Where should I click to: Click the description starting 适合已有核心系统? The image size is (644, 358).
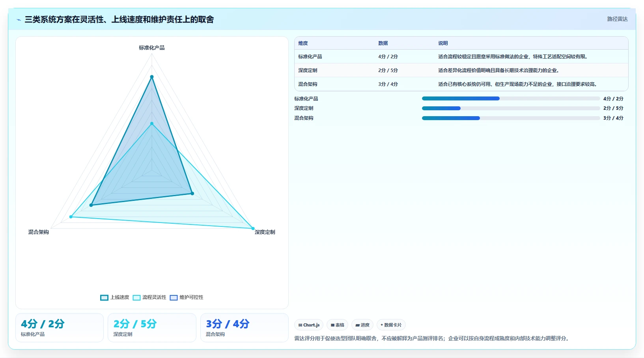[518, 84]
